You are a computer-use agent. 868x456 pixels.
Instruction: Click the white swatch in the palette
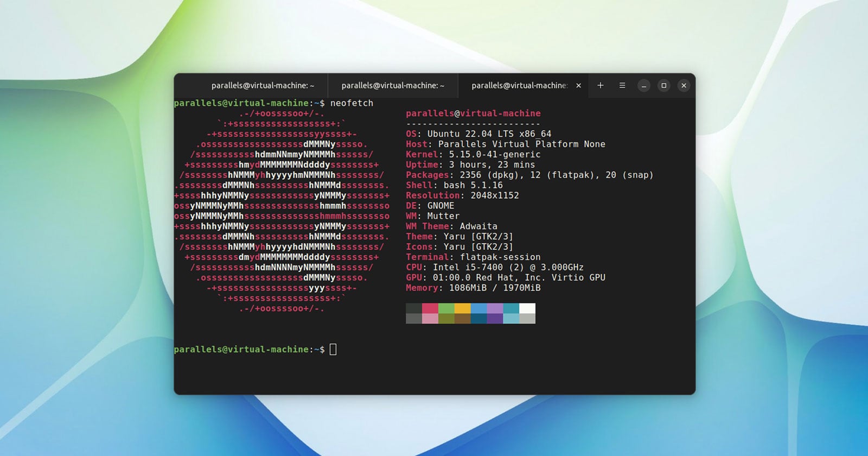tap(527, 308)
